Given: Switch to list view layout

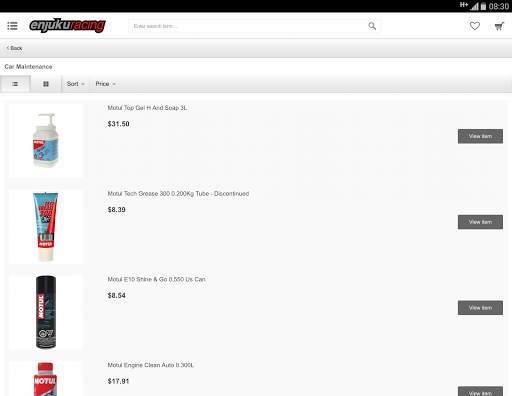Looking at the screenshot, I should (x=15, y=84).
